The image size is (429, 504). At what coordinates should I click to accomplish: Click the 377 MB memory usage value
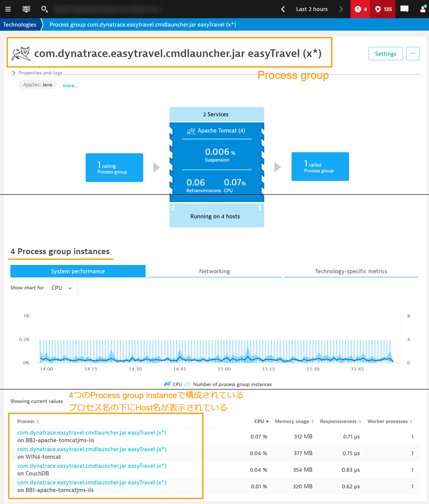[303, 453]
